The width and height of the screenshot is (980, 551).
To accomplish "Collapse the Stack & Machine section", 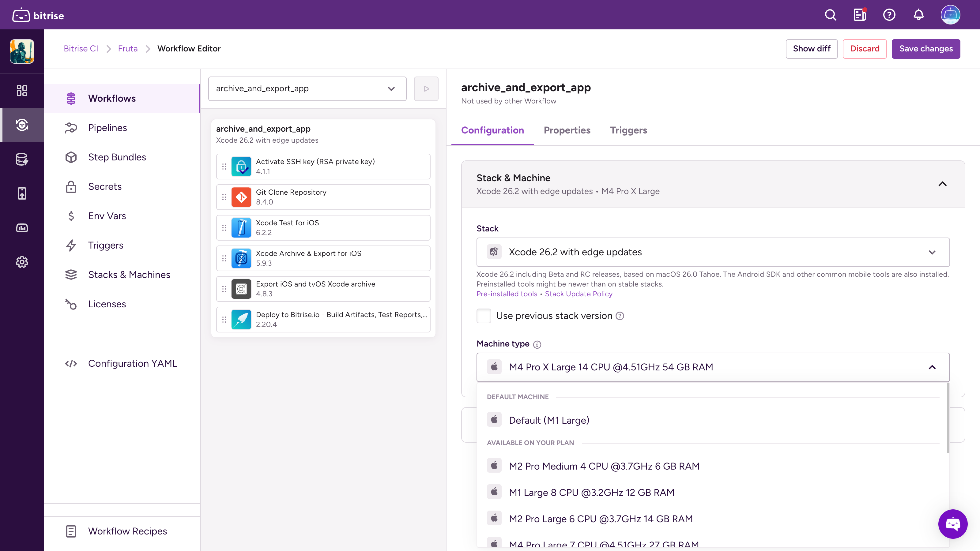I will (942, 184).
